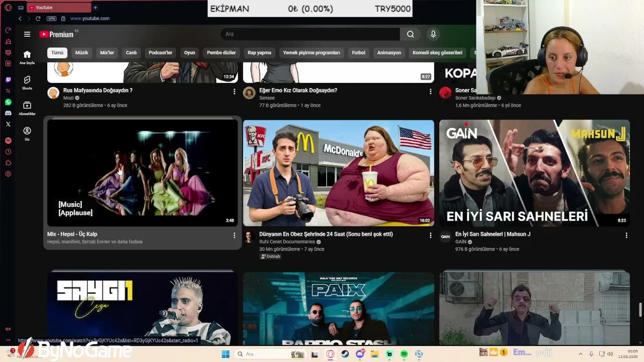Image resolution: width=644 pixels, height=362 pixels.
Task: Reload the current page
Action: coord(38,19)
